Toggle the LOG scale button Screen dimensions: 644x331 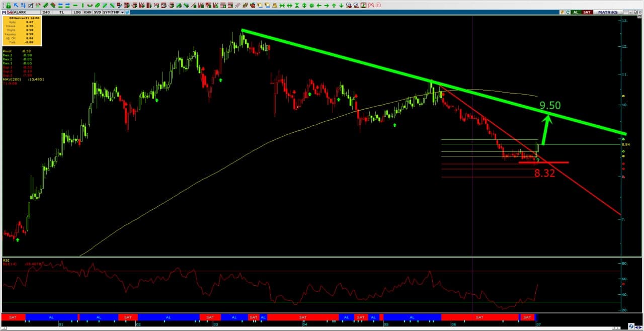(77, 12)
